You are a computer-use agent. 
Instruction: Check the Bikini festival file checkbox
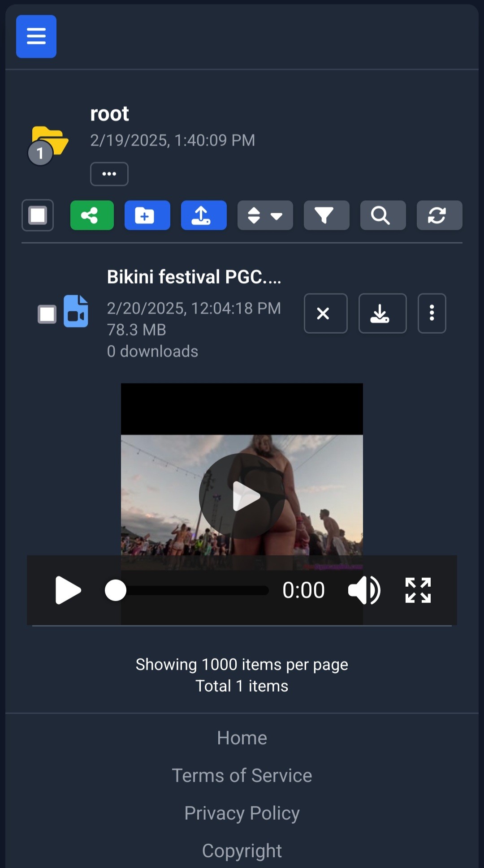(47, 314)
